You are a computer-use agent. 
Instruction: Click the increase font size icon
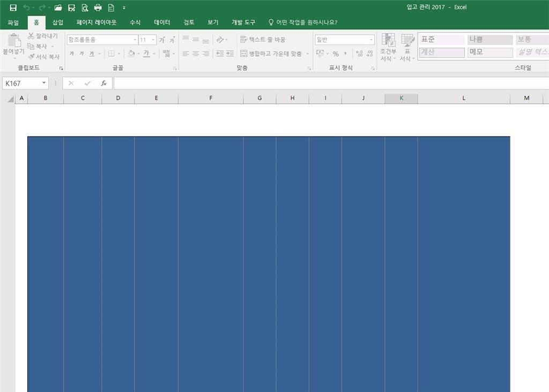162,40
